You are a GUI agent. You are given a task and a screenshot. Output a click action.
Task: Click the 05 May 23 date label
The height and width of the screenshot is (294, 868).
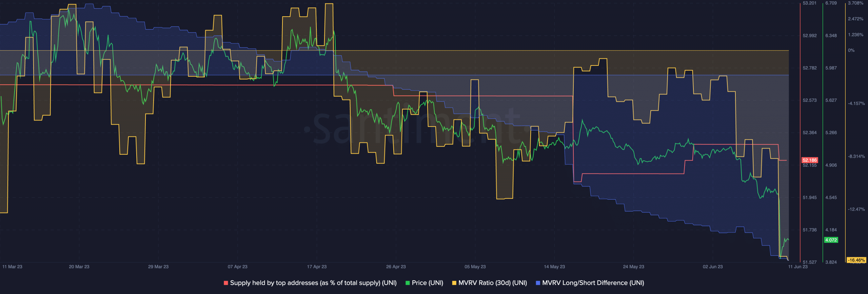[x=475, y=267]
